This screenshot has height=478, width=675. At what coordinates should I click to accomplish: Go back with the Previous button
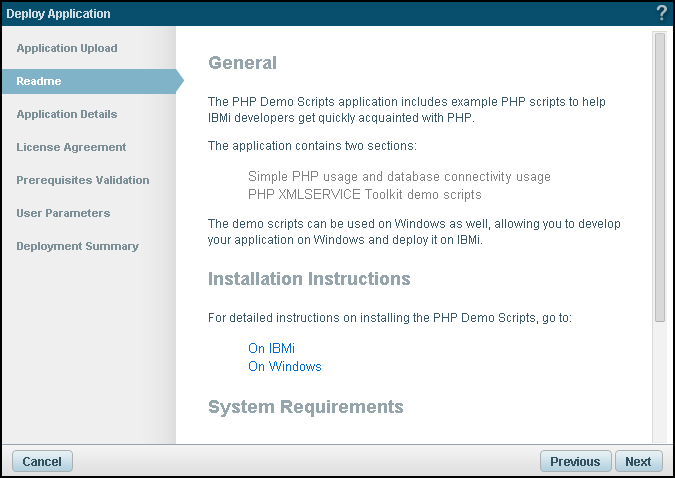point(575,461)
